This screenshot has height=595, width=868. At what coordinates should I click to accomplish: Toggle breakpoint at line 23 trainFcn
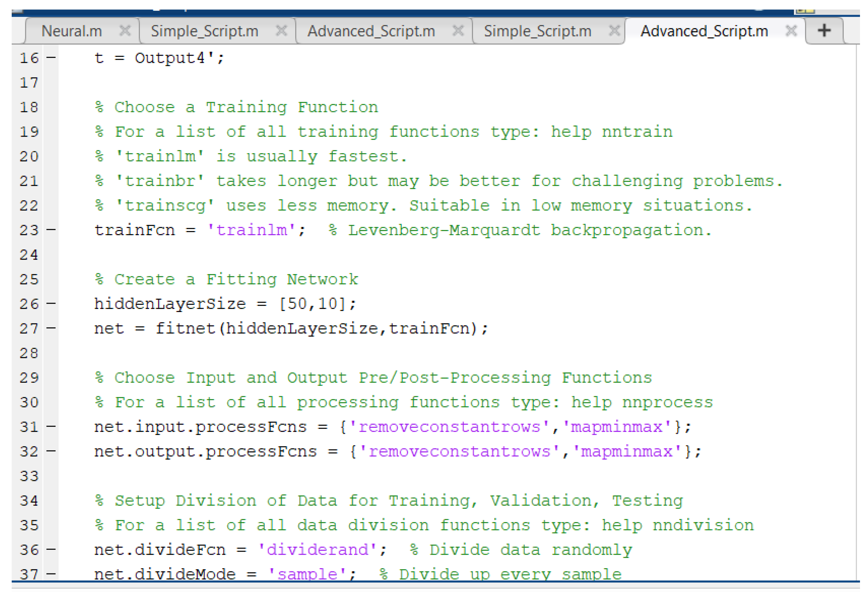(51, 230)
